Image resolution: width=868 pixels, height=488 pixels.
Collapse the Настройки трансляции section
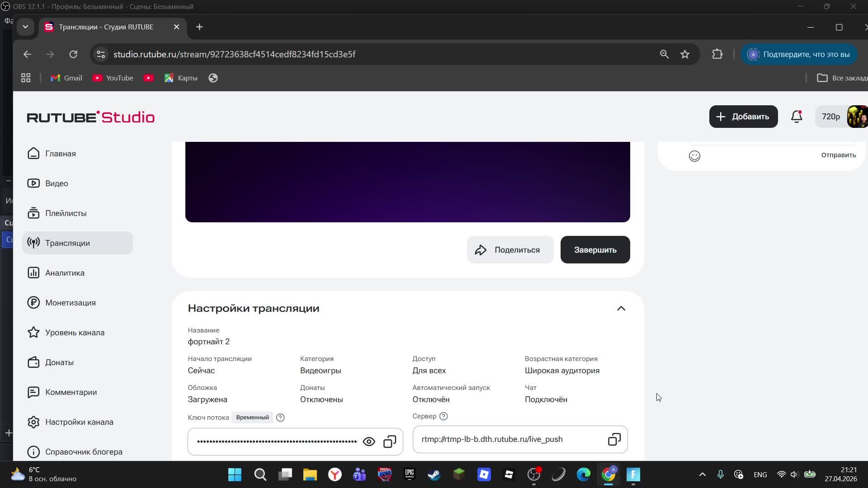[x=621, y=308]
